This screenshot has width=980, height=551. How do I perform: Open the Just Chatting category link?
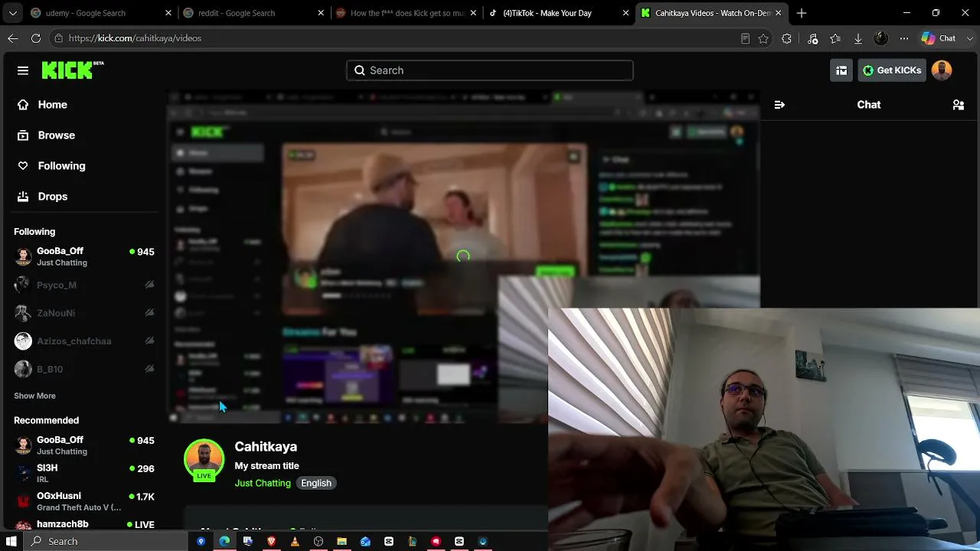coord(263,483)
